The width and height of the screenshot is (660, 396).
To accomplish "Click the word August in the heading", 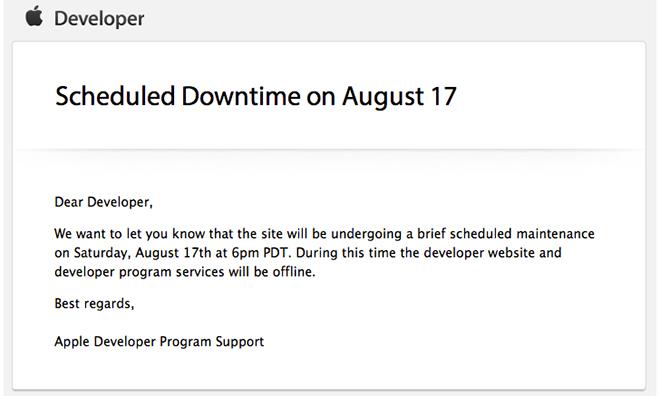I will (383, 97).
